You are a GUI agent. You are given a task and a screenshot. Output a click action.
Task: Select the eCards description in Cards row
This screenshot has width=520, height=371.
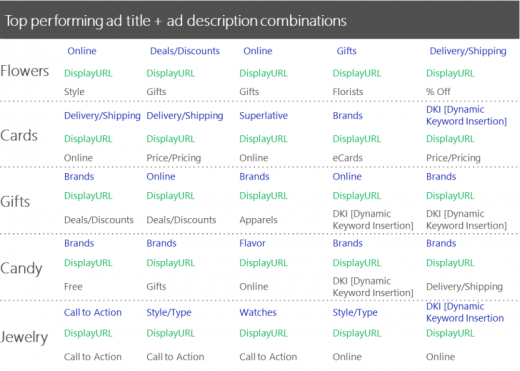pyautogui.click(x=347, y=158)
